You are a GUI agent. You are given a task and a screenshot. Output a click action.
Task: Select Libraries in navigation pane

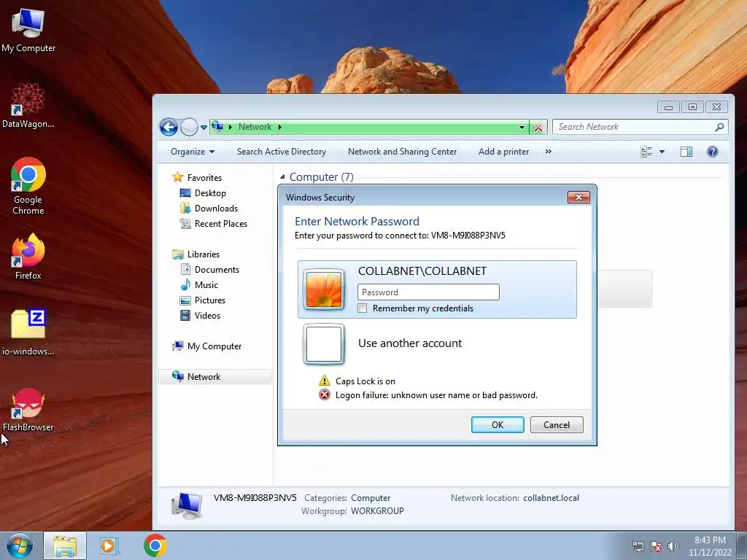(x=203, y=254)
